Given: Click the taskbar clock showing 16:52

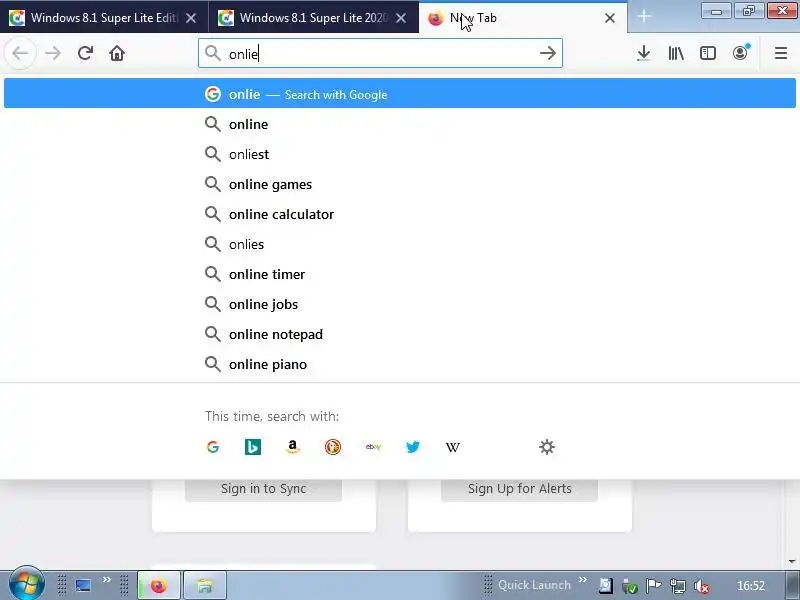Looking at the screenshot, I should coord(751,586).
